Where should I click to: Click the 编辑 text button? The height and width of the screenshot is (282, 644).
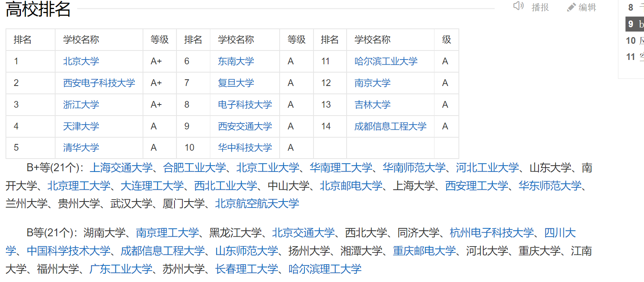587,7
